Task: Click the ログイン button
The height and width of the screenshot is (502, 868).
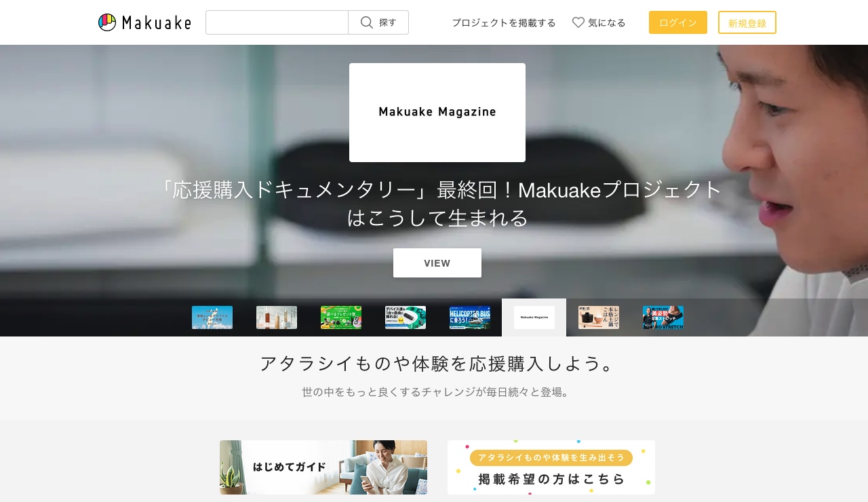Action: coord(678,22)
